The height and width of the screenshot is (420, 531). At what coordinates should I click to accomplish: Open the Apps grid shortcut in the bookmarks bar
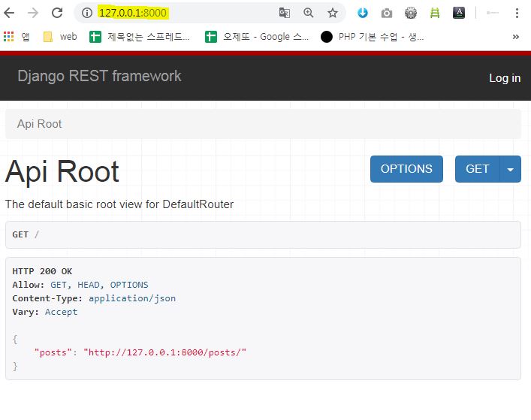pyautogui.click(x=17, y=36)
